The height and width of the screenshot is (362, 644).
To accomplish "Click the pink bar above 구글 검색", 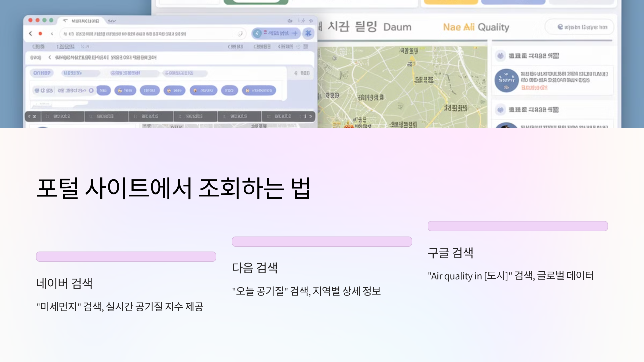I will (x=518, y=226).
